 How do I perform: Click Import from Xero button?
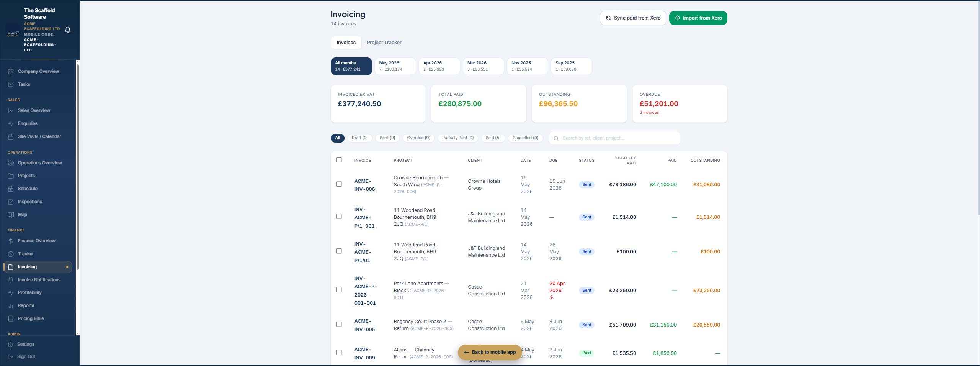698,18
